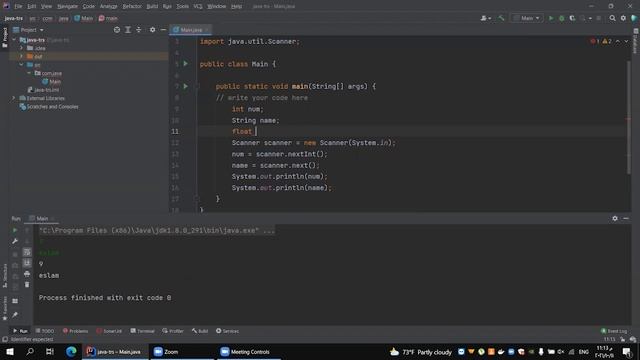Open Project panel options gear

pyautogui.click(x=152, y=30)
